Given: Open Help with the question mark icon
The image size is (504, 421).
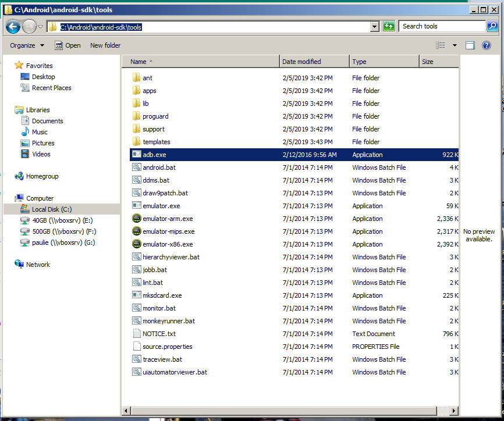Looking at the screenshot, I should pos(487,45).
